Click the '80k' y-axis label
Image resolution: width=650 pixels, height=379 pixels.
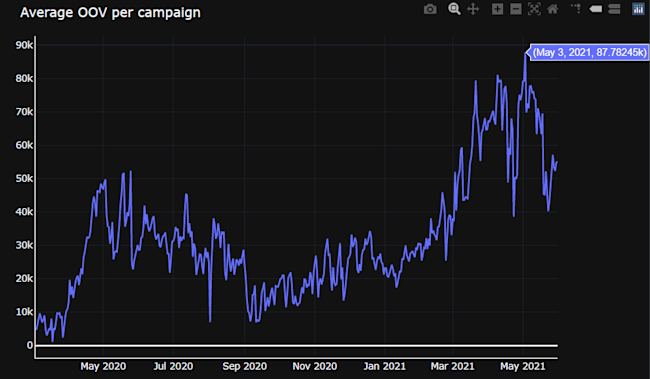[x=24, y=78]
